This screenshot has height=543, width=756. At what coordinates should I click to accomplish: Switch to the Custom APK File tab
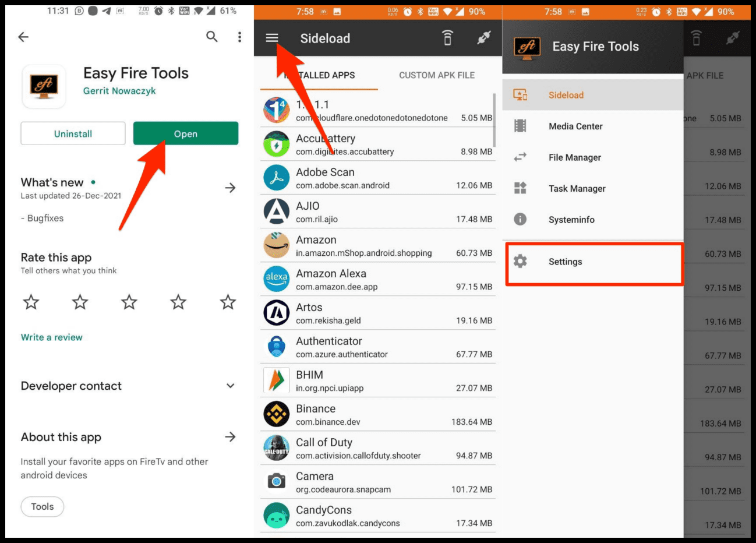(x=437, y=75)
